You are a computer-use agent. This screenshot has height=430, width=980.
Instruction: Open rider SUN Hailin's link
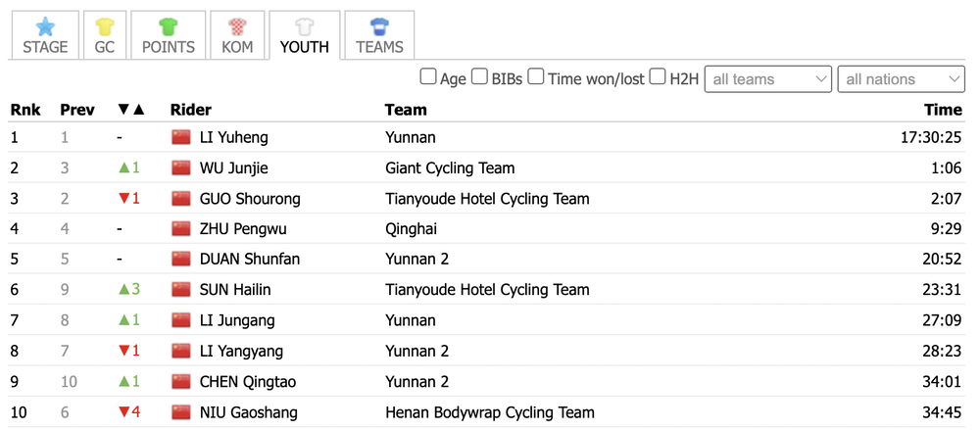(x=235, y=290)
